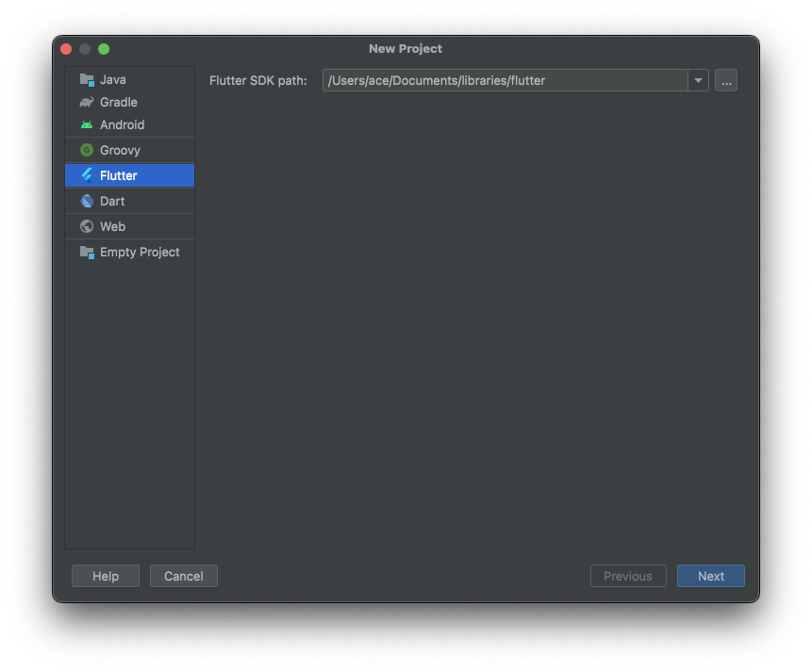The height and width of the screenshot is (672, 812).
Task: Select the Dart project type label
Action: [112, 201]
